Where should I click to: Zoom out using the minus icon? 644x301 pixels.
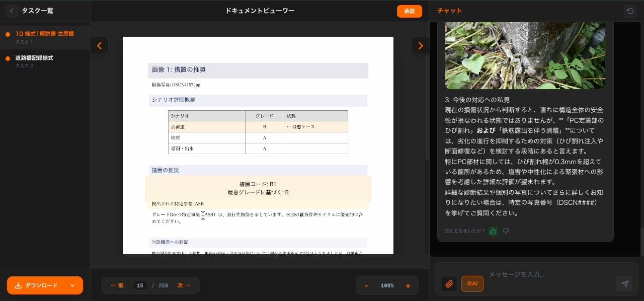coord(366,285)
